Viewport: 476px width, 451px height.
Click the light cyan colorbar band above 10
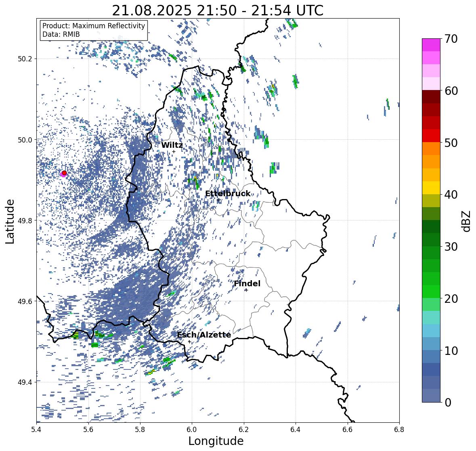click(431, 331)
